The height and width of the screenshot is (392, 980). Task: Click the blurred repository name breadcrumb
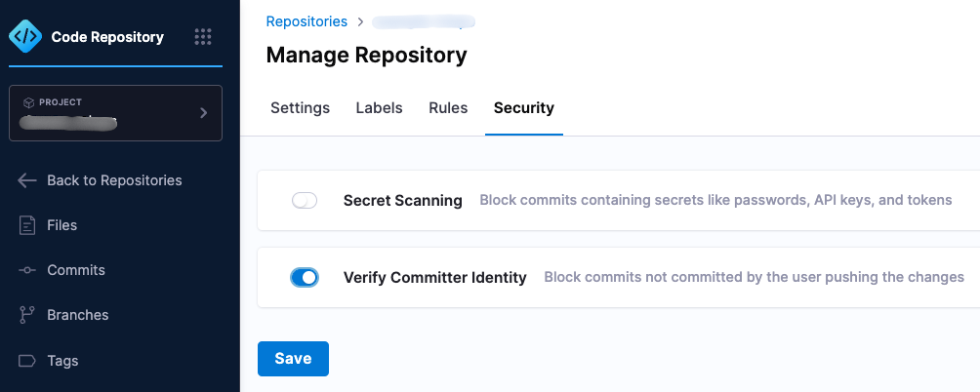[423, 20]
